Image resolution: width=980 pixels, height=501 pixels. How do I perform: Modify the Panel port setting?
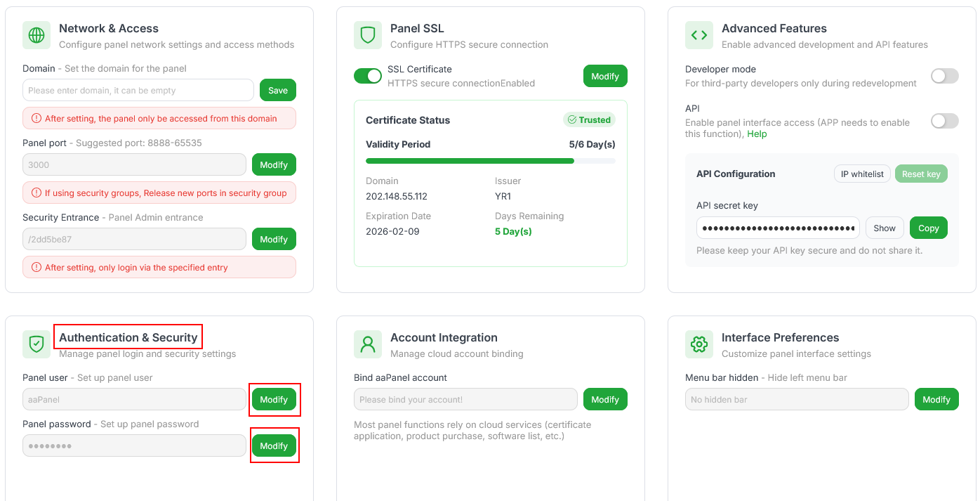coord(274,164)
